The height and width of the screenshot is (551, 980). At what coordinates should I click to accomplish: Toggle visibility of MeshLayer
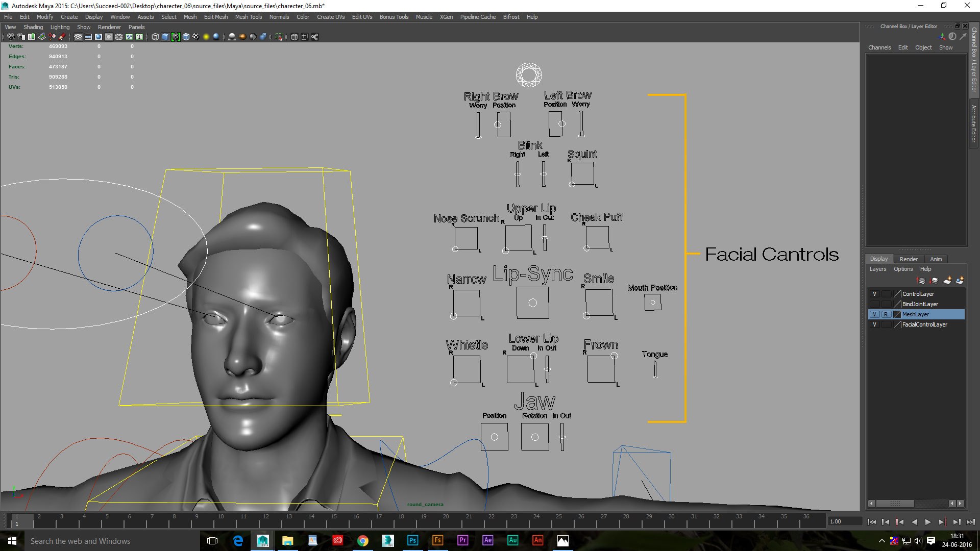coord(874,314)
